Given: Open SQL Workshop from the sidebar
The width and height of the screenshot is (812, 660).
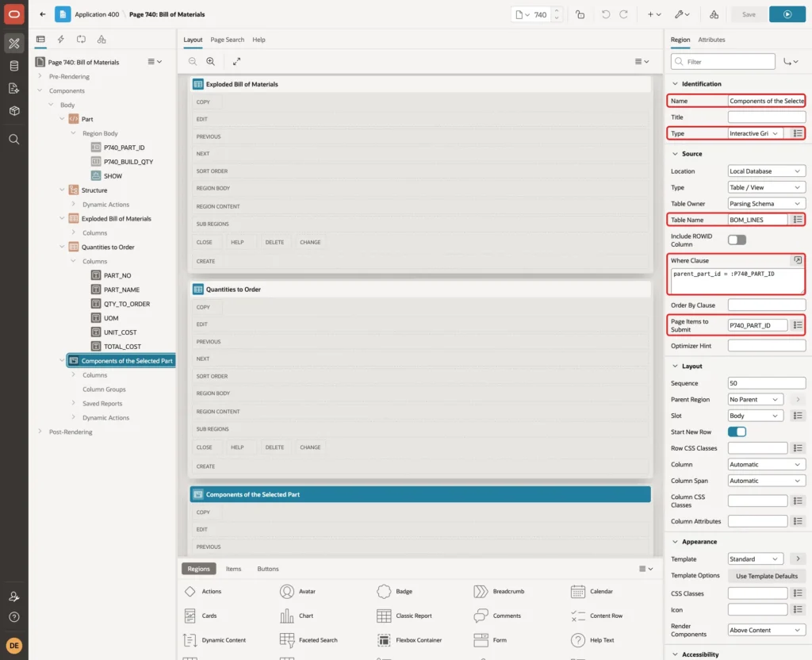Looking at the screenshot, I should point(14,66).
